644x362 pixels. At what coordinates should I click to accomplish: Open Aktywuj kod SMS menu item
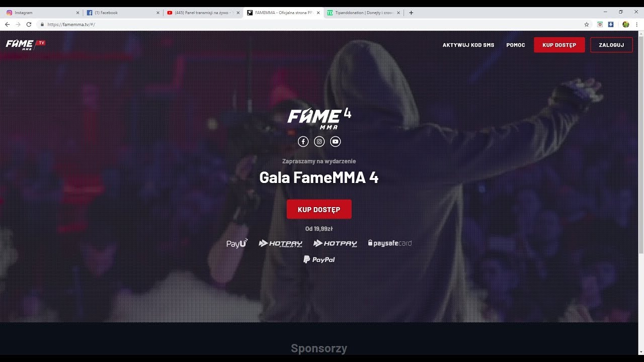[x=468, y=45]
